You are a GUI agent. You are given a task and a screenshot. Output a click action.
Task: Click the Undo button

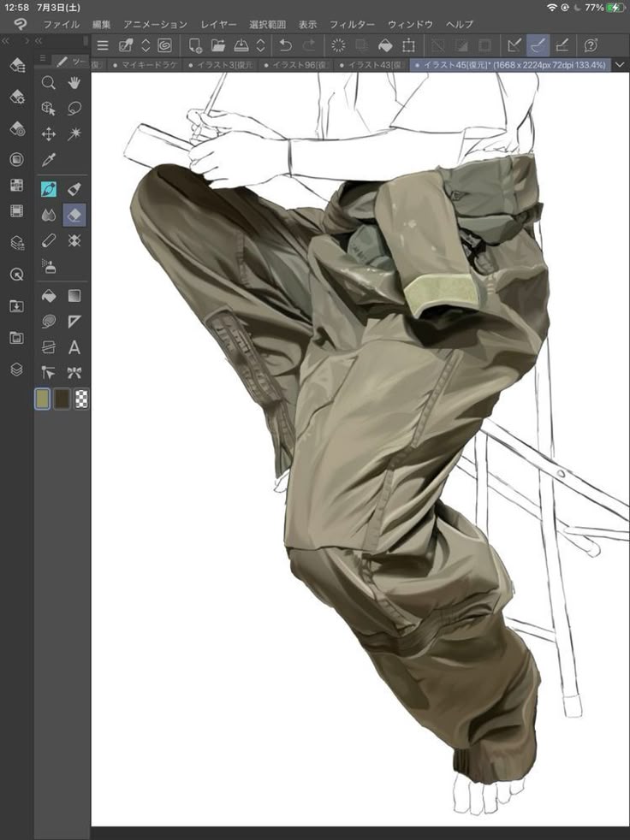click(285, 45)
